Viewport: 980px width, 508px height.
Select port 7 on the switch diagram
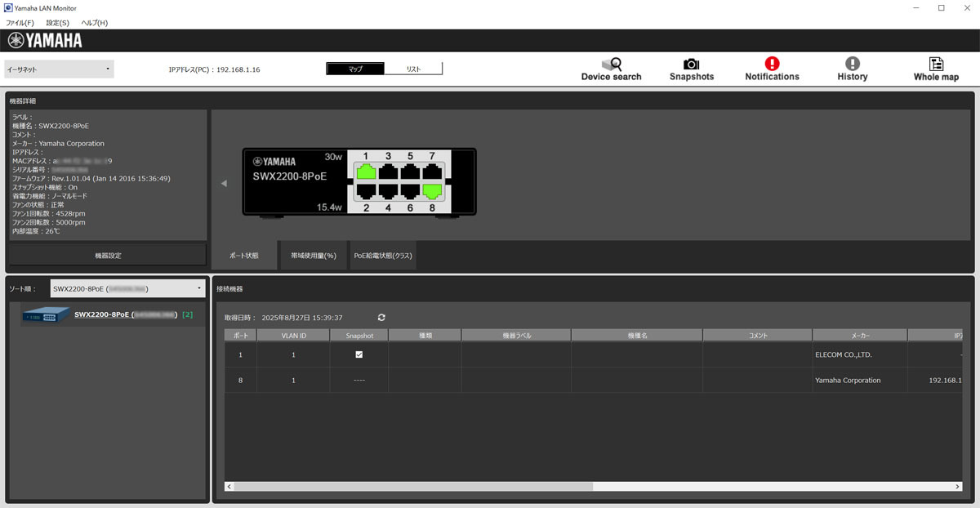pos(432,172)
